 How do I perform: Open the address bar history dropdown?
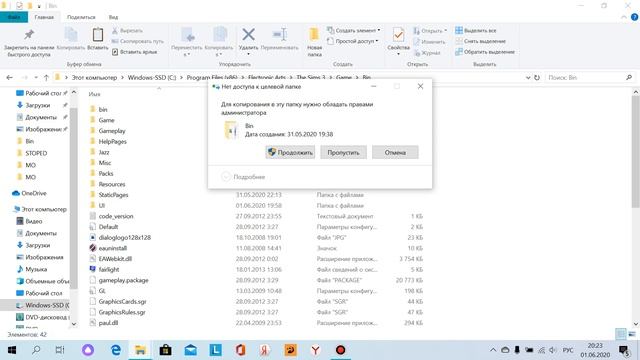click(528, 78)
